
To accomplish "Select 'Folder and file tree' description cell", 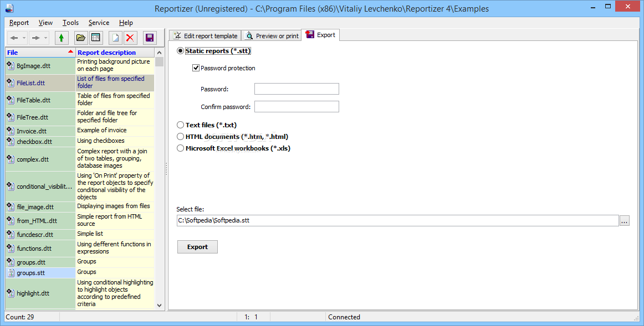I will (x=115, y=117).
